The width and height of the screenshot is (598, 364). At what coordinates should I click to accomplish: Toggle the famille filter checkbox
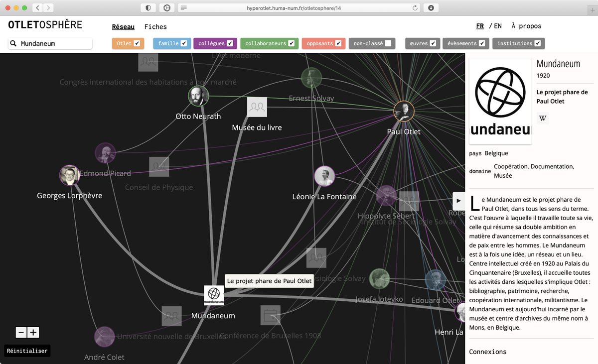click(184, 43)
